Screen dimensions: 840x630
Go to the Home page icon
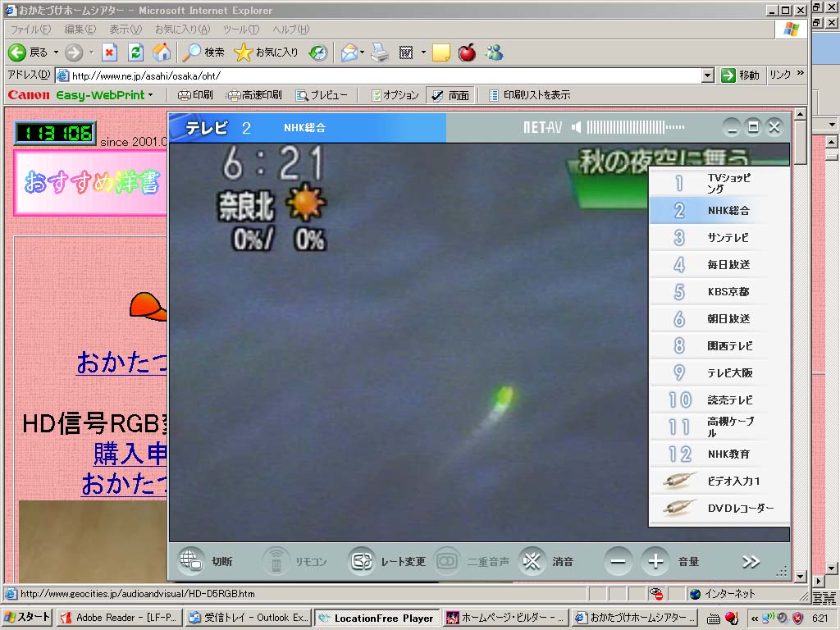click(x=162, y=52)
